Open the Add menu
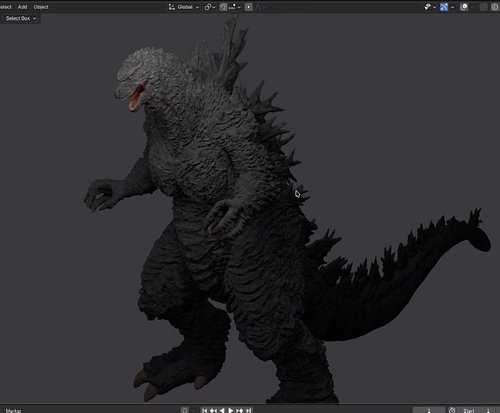 [22, 7]
